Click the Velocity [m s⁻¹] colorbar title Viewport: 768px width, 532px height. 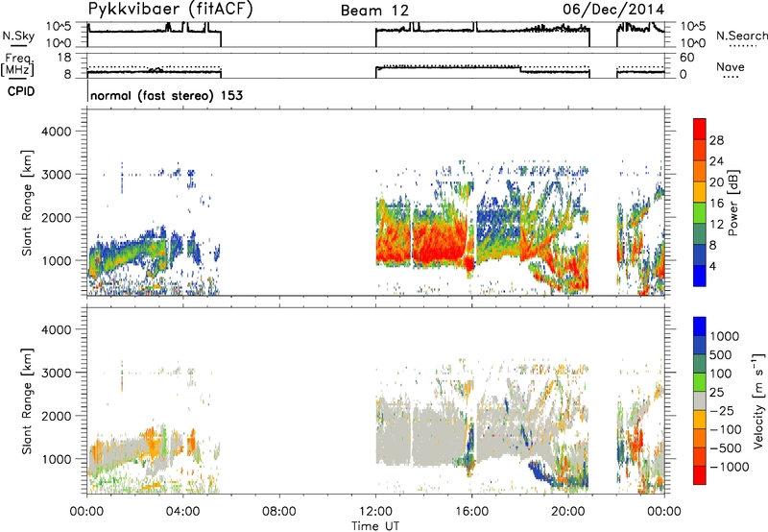(758, 400)
